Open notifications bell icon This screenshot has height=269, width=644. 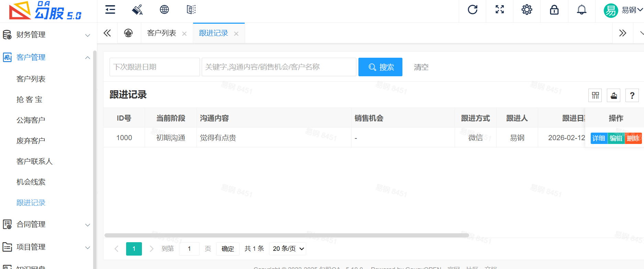click(581, 10)
